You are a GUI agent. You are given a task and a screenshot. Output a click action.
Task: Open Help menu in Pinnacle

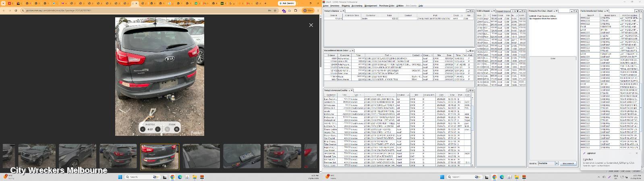[420, 6]
